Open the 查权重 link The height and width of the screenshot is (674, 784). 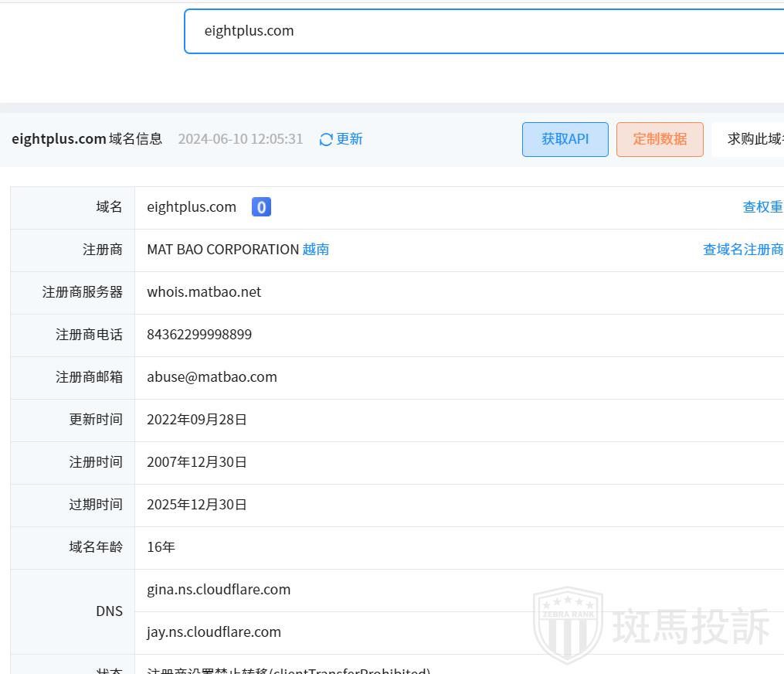click(x=762, y=207)
